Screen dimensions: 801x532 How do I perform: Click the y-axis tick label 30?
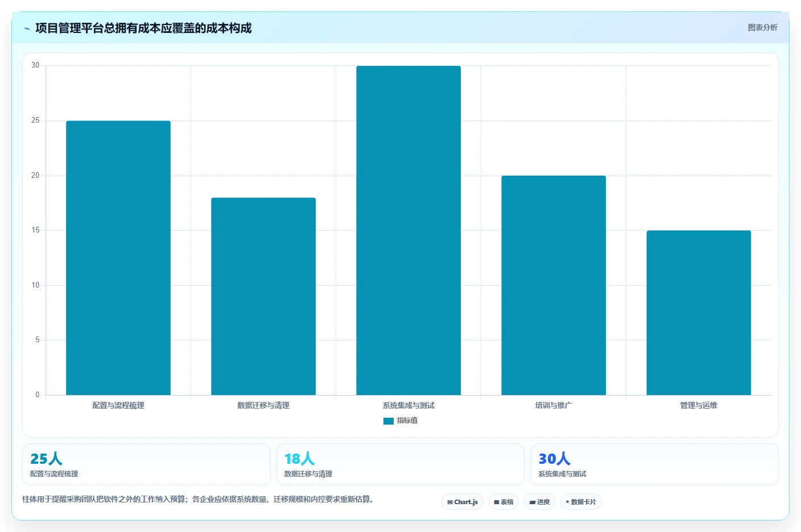click(35, 65)
